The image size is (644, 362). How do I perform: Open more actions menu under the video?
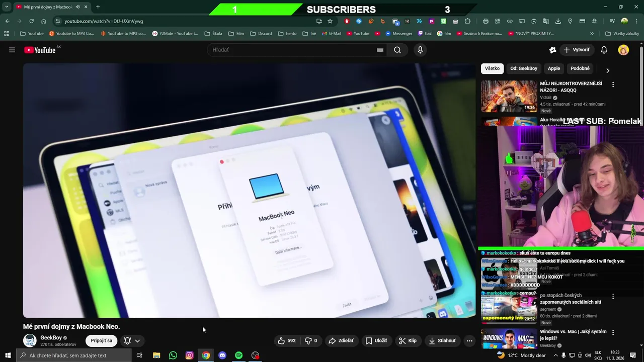pyautogui.click(x=469, y=340)
